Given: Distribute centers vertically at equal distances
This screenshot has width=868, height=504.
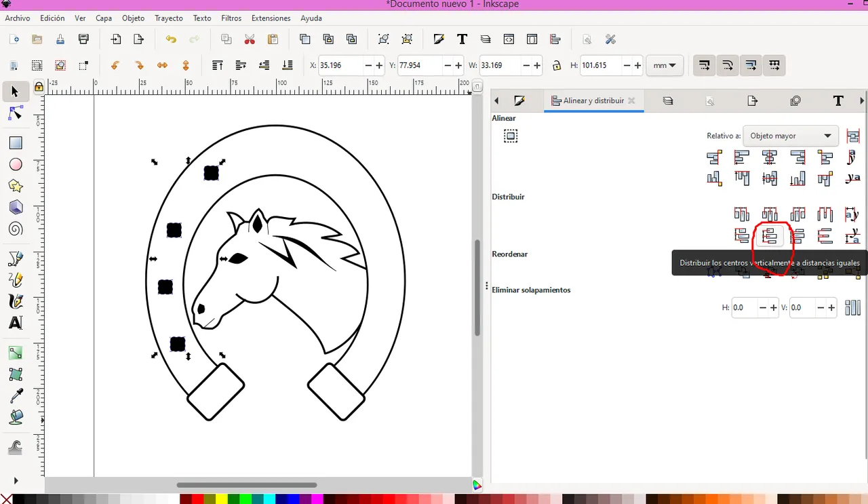Looking at the screenshot, I should coord(770,236).
